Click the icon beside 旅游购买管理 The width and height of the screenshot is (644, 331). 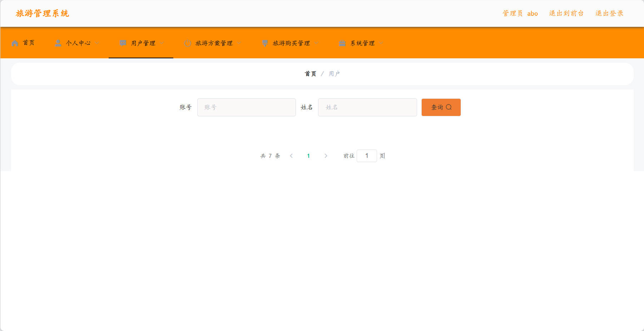(x=265, y=43)
